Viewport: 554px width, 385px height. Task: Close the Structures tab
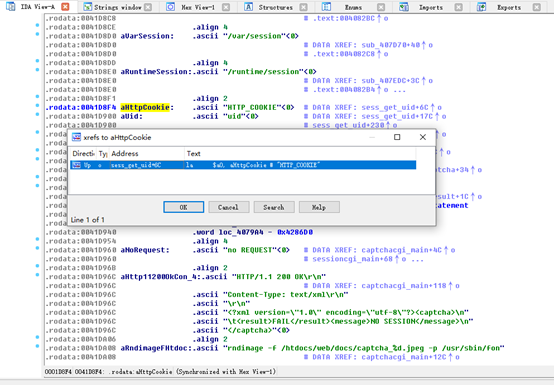tap(303, 7)
